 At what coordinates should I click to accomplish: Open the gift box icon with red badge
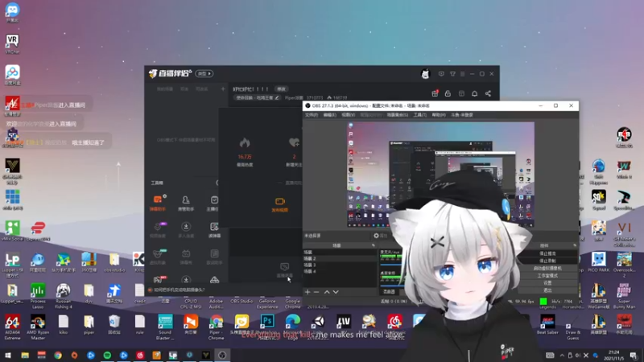point(435,93)
